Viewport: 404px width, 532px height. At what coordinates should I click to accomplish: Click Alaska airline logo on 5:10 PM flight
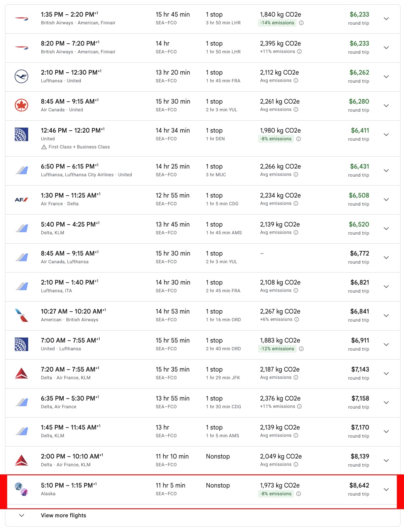[x=22, y=489]
